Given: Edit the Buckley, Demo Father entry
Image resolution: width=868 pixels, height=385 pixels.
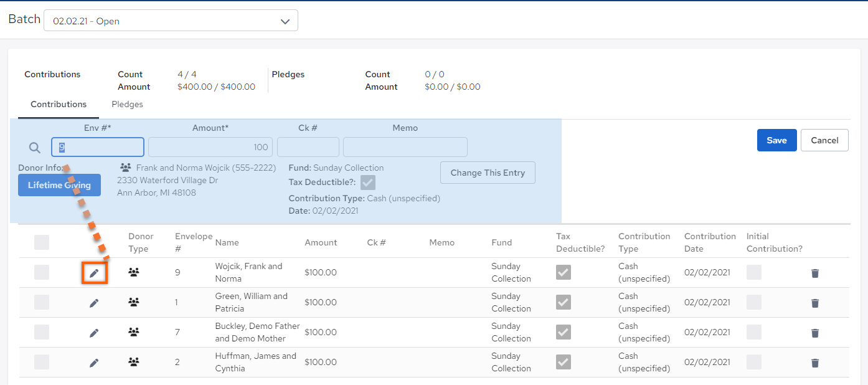Looking at the screenshot, I should 94,333.
